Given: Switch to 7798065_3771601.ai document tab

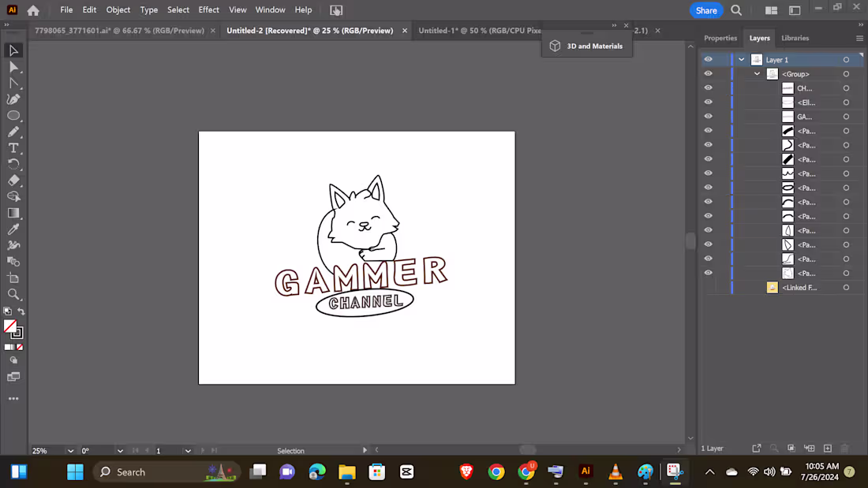Looking at the screenshot, I should click(x=120, y=31).
